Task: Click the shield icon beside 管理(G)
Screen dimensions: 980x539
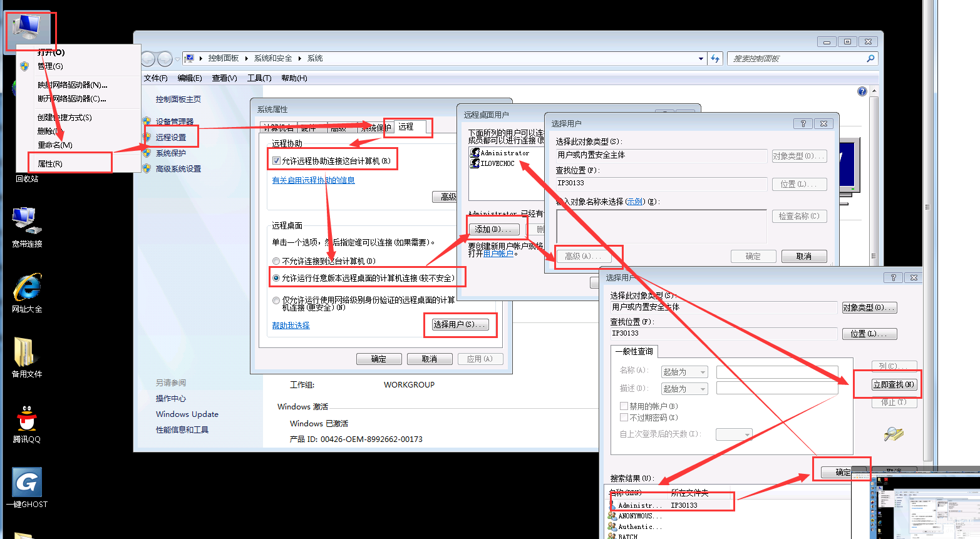Action: (24, 66)
